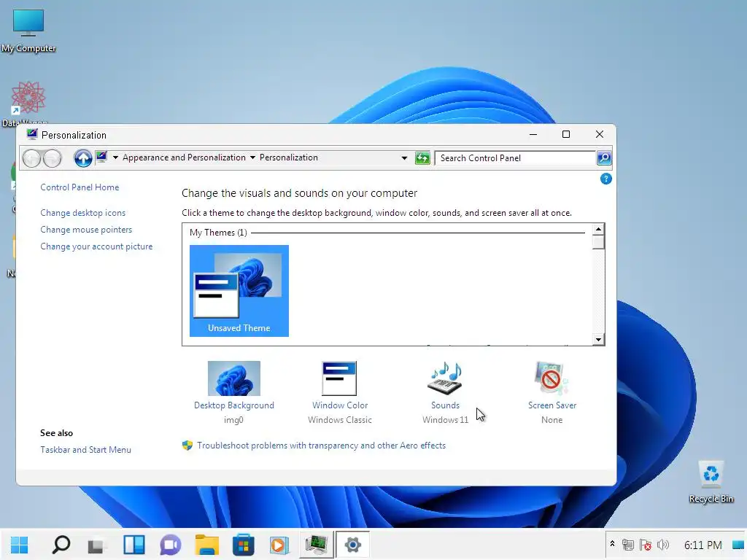Click the Forward navigation arrow
This screenshot has height=560, width=747.
point(52,158)
